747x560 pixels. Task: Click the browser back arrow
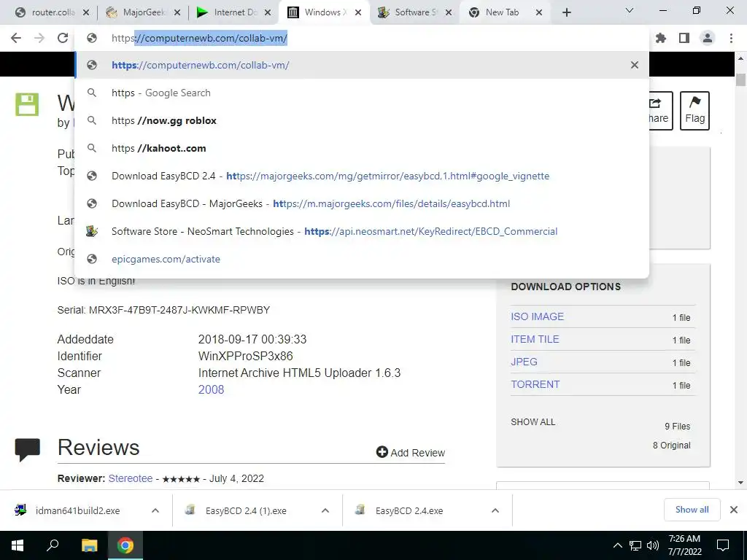[16, 38]
